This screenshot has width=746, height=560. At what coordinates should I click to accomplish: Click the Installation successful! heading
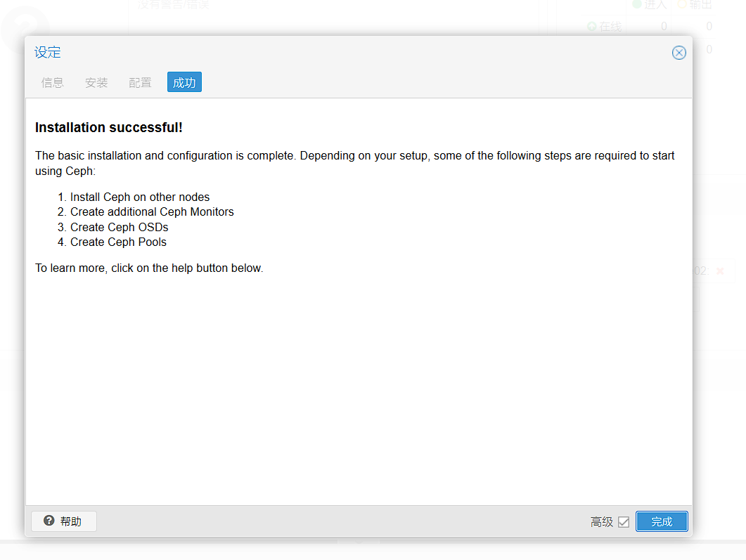point(108,127)
